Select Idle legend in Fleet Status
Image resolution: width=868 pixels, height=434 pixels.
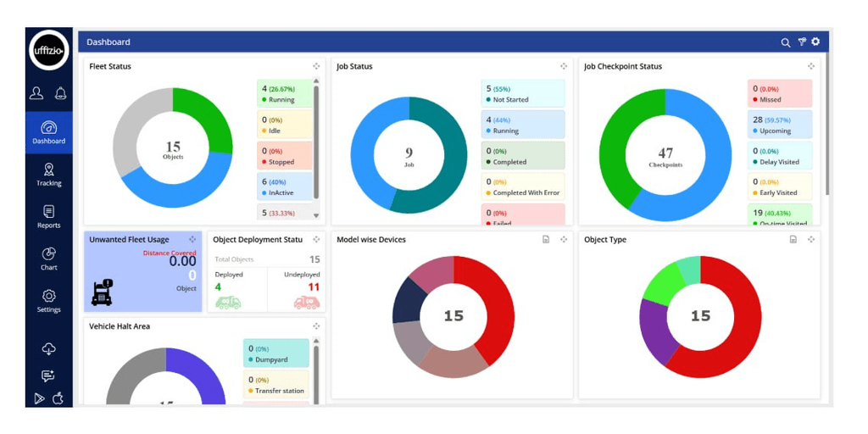point(285,125)
